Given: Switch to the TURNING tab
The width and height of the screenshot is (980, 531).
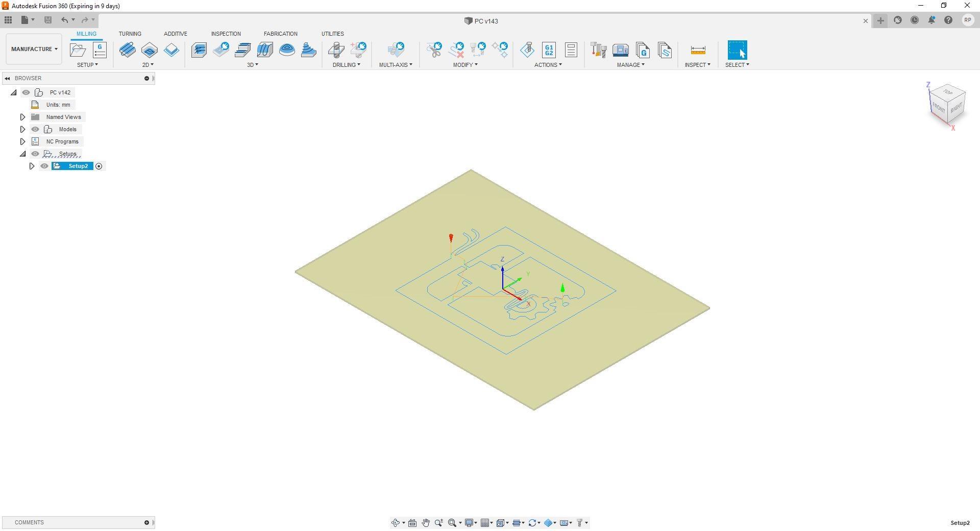Looking at the screenshot, I should click(x=130, y=34).
